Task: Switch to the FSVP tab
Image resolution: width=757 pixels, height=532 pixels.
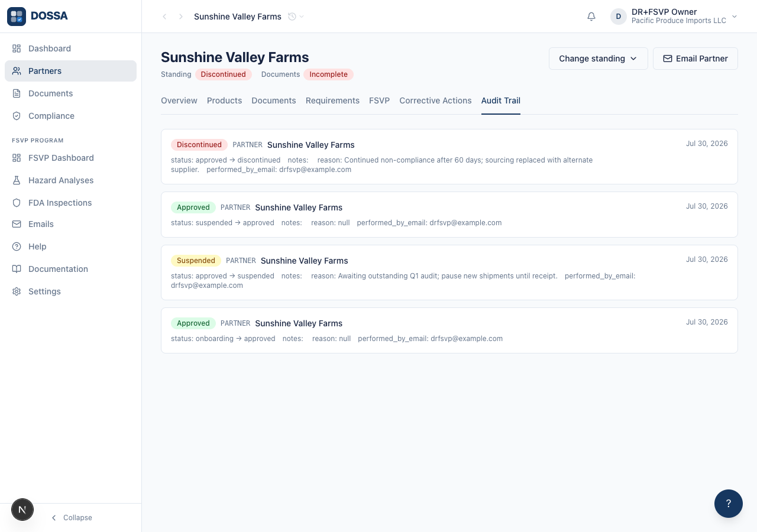Action: [379, 100]
